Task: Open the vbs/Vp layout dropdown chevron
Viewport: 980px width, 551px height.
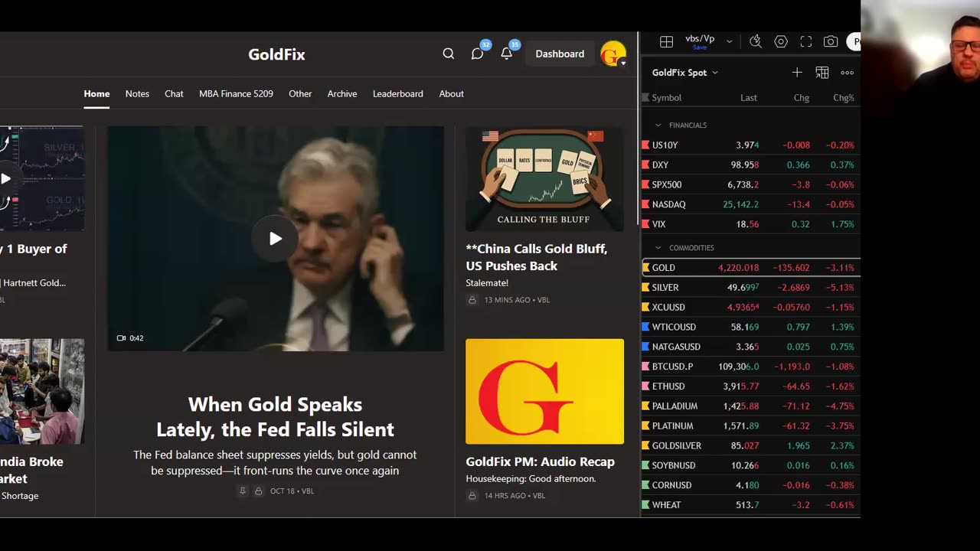Action: [x=729, y=42]
